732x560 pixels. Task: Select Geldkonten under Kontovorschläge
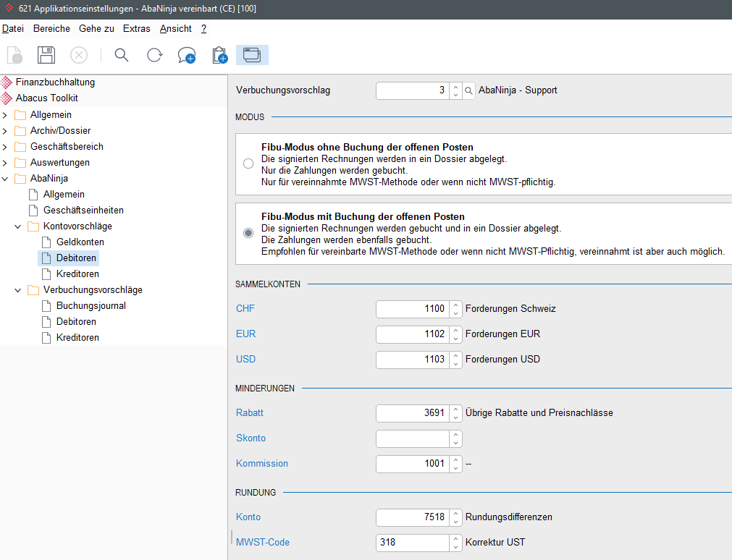tap(80, 242)
